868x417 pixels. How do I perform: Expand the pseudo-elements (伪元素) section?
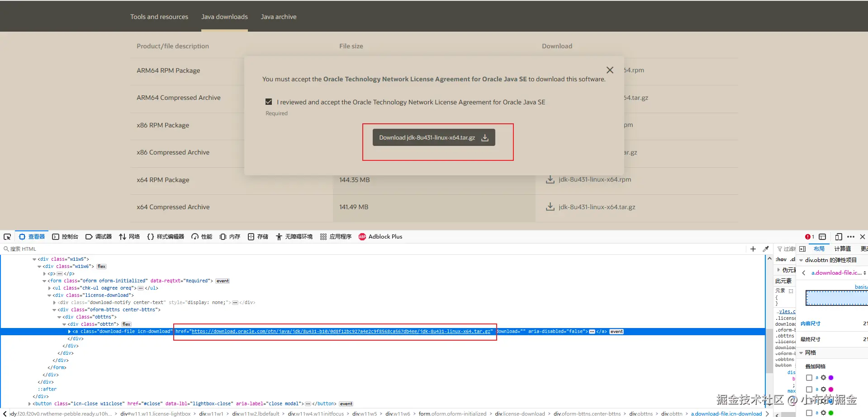(x=778, y=270)
